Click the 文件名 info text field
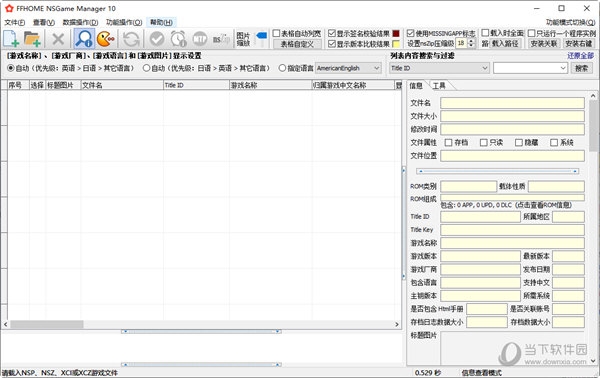Image resolution: width=600 pixels, height=378 pixels. pos(512,103)
